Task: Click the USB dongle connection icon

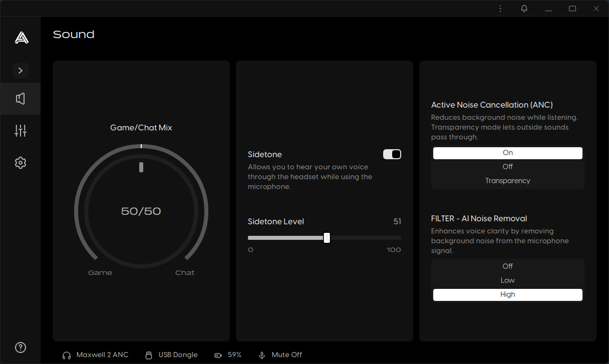Action: [x=149, y=355]
